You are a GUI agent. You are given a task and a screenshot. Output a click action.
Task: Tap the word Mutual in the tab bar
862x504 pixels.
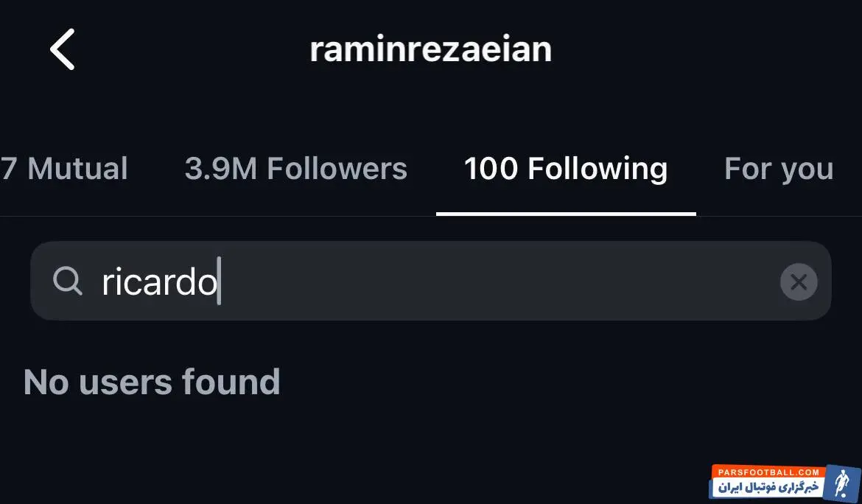point(77,169)
